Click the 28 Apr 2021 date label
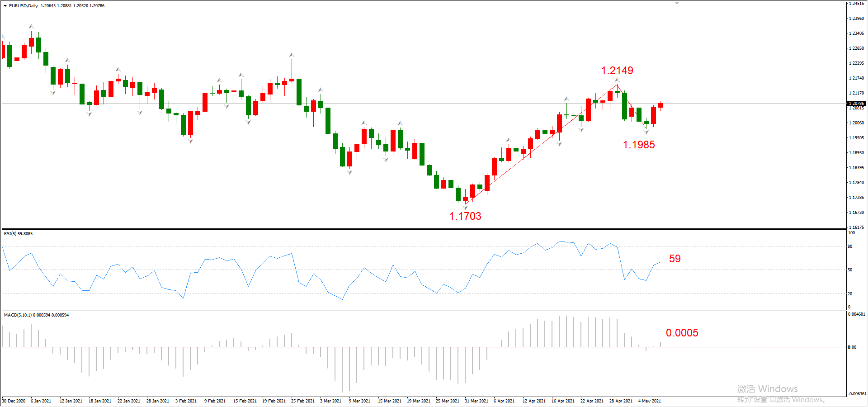Viewport: 868px width, 407px height. click(x=621, y=401)
